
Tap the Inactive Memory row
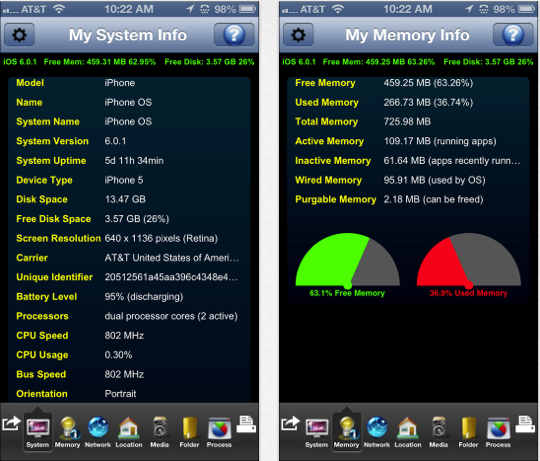(408, 161)
